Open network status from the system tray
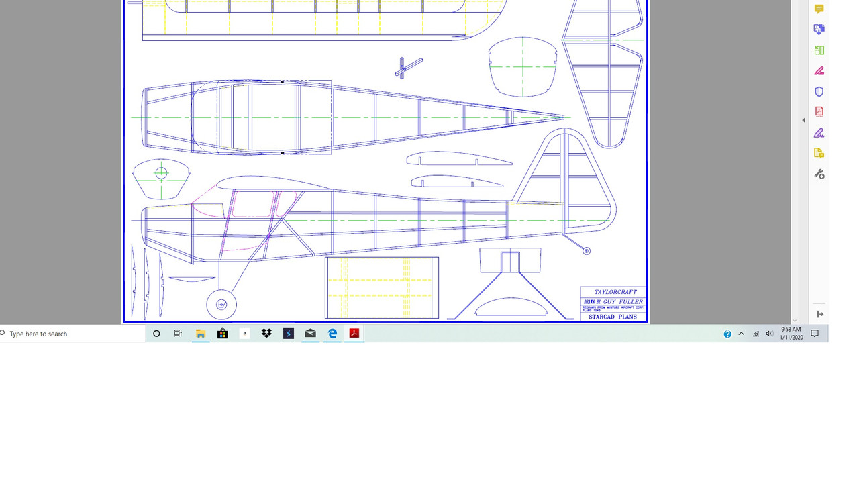This screenshot has height=504, width=859. (x=756, y=334)
